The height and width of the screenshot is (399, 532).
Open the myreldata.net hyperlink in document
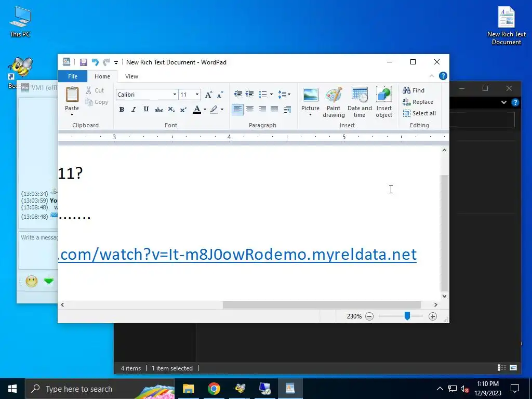[237, 255]
